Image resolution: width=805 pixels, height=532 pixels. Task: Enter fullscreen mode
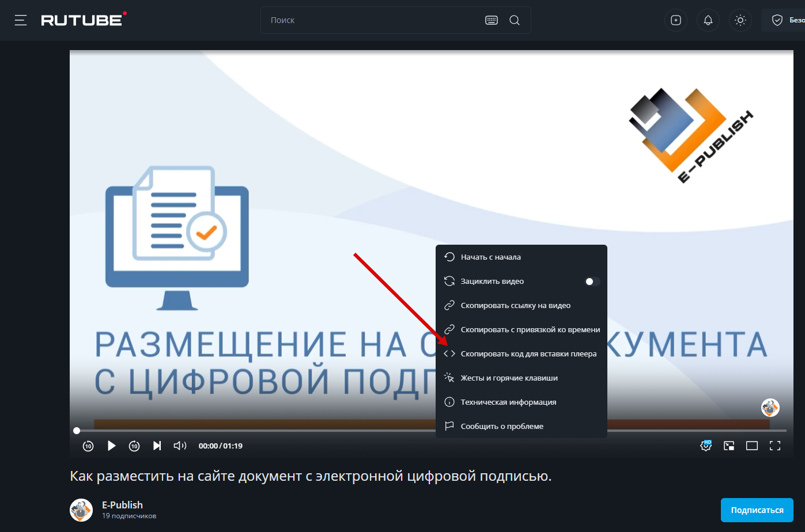coord(775,446)
